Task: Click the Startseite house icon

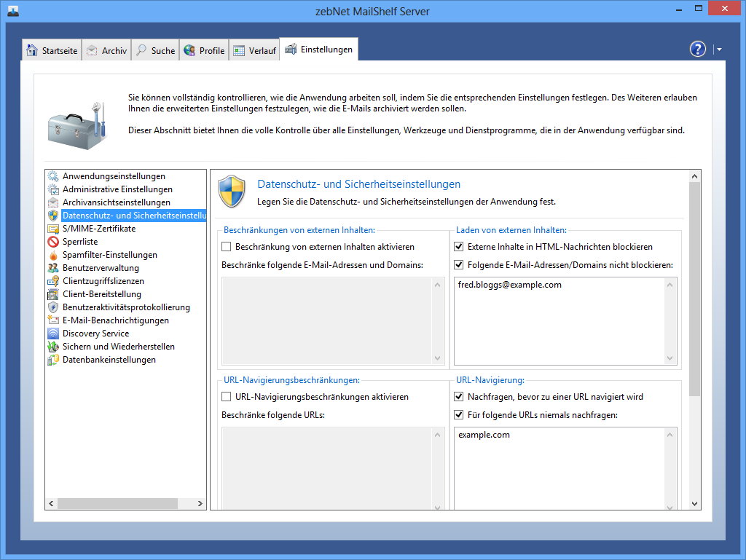Action: pos(32,50)
